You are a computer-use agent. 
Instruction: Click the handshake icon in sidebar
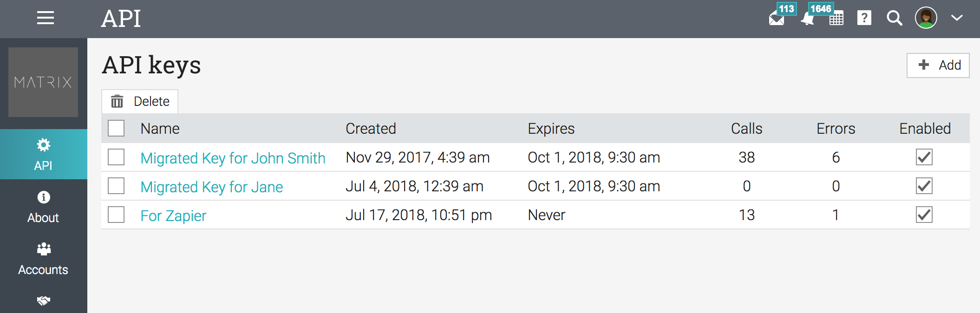(x=44, y=301)
